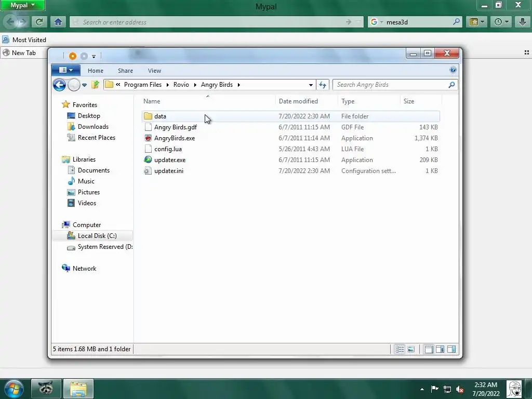Toggle the preview pane button in status bar

[x=451, y=349]
